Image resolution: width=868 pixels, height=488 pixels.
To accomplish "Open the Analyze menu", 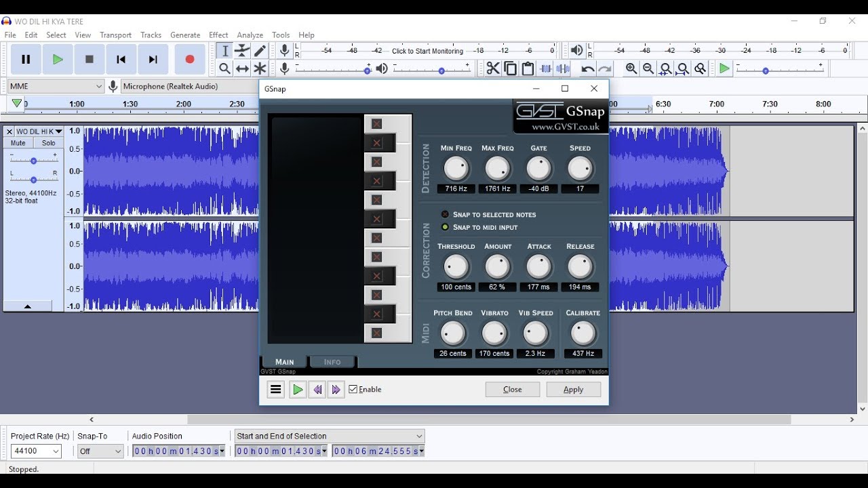I will coord(250,35).
